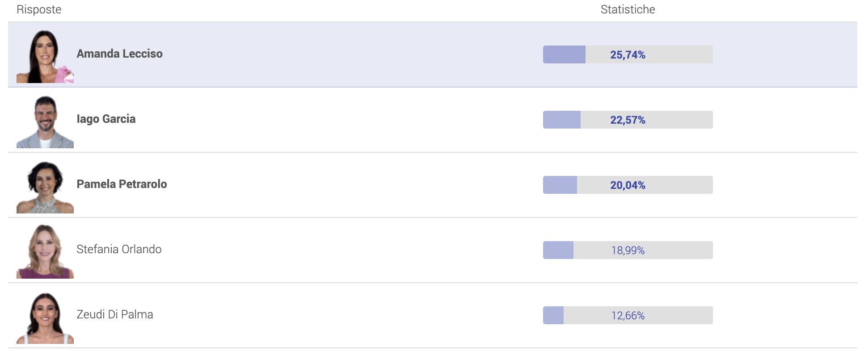Click Iago Garcia's portrait thumbnail

click(45, 121)
